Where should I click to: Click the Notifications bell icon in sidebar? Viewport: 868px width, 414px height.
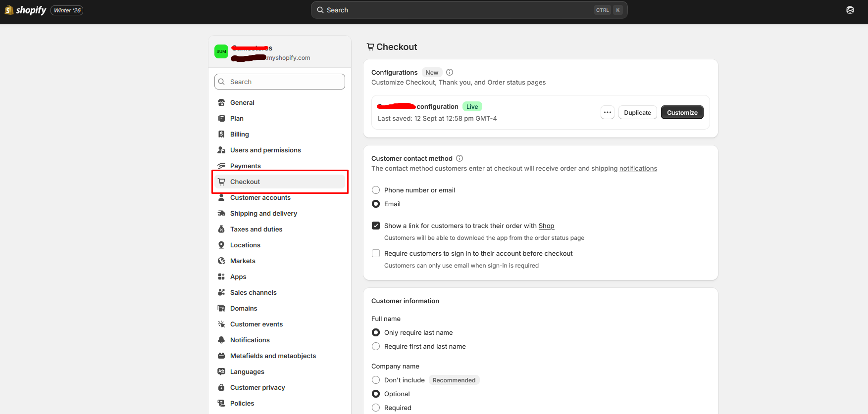221,340
